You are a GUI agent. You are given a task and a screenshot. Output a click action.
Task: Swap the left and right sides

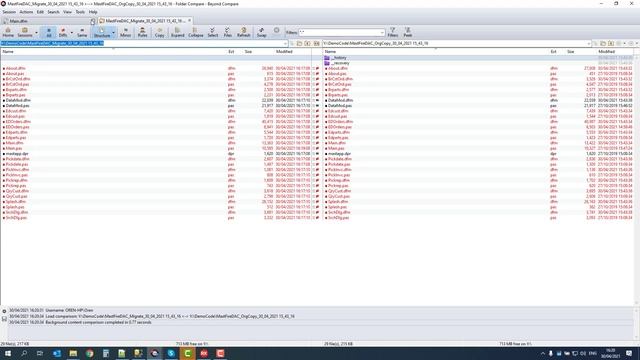coord(262,32)
